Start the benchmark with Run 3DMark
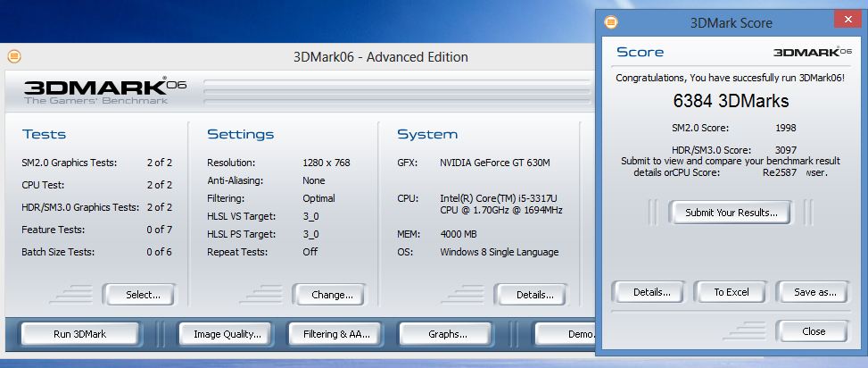 click(x=79, y=334)
